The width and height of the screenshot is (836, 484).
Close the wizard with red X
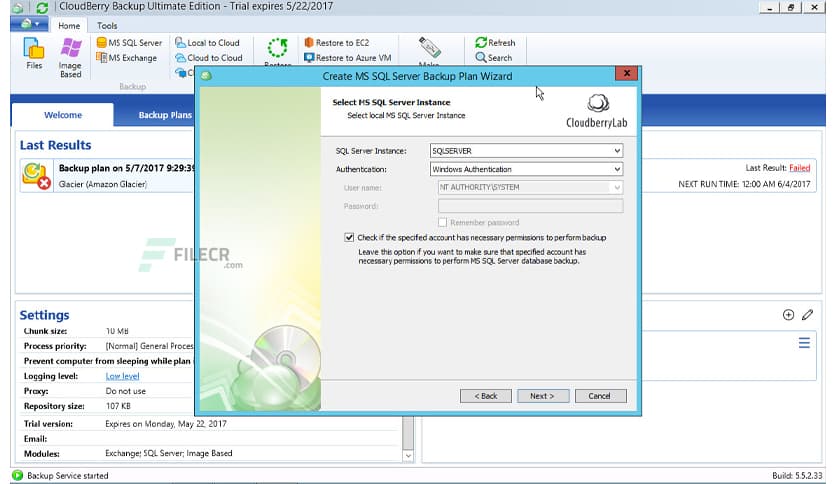(x=626, y=73)
